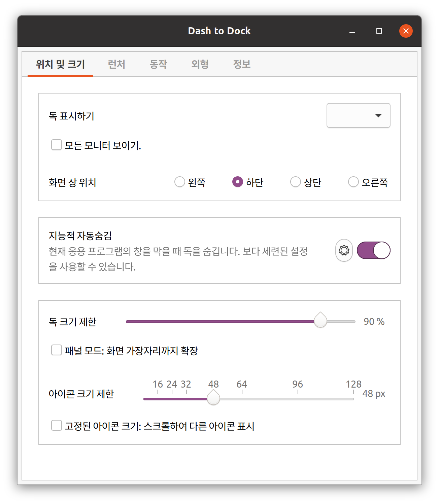Open the 정보 tab

point(242,64)
